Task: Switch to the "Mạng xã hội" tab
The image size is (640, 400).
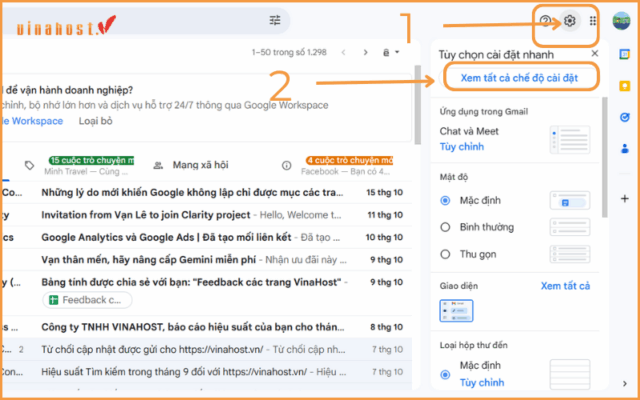Action: click(200, 164)
